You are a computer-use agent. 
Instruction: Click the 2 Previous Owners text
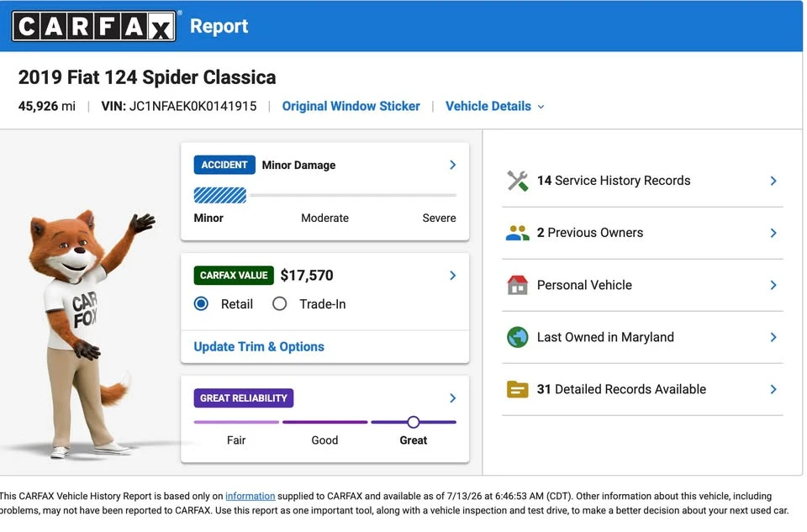[x=590, y=233]
